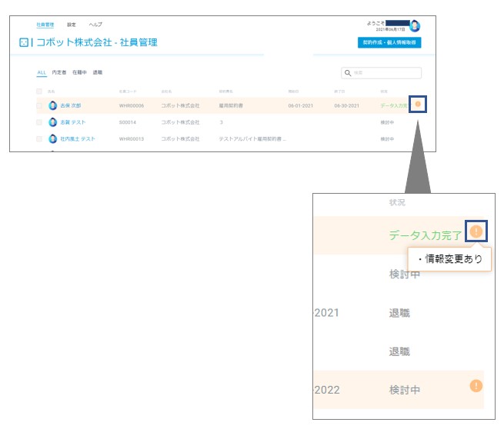504x429 pixels.
Task: Open the user profile avatar at top right
Action: point(415,26)
